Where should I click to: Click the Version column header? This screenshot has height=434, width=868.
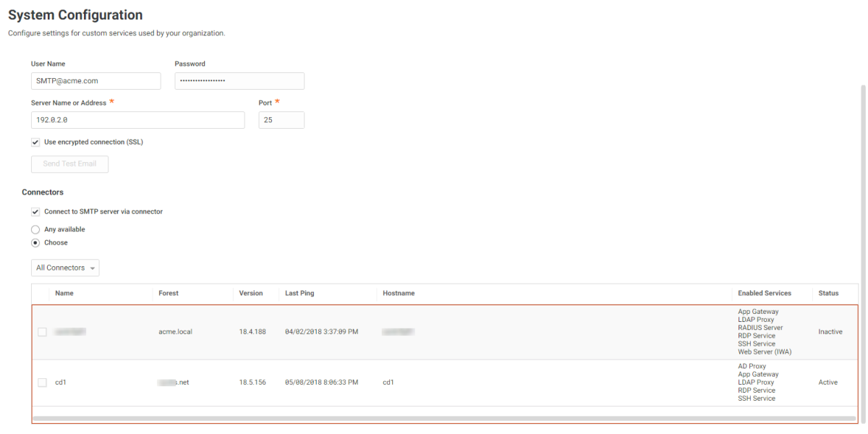[251, 294]
